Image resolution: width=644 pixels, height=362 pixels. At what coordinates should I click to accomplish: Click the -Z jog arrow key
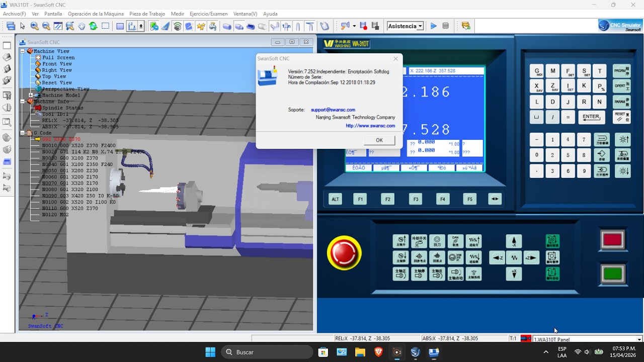pyautogui.click(x=497, y=258)
